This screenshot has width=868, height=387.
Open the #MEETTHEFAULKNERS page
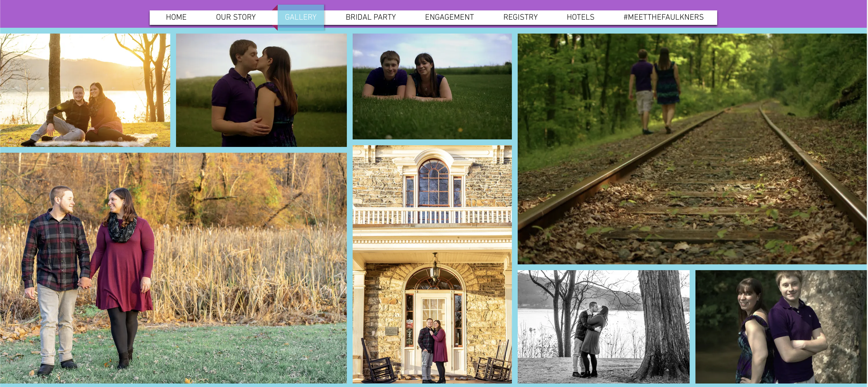click(663, 17)
